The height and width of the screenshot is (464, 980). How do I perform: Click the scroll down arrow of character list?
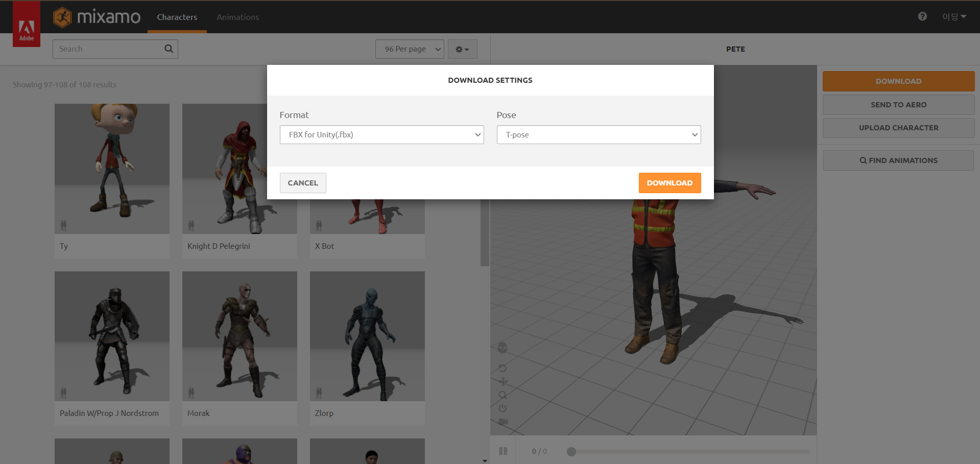[x=485, y=461]
